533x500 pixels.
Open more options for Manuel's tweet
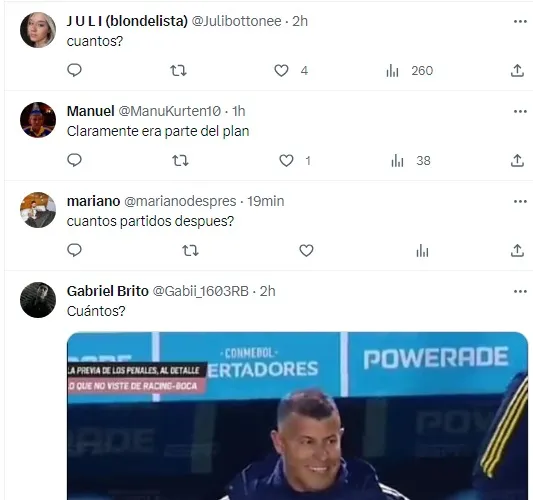pyautogui.click(x=520, y=111)
